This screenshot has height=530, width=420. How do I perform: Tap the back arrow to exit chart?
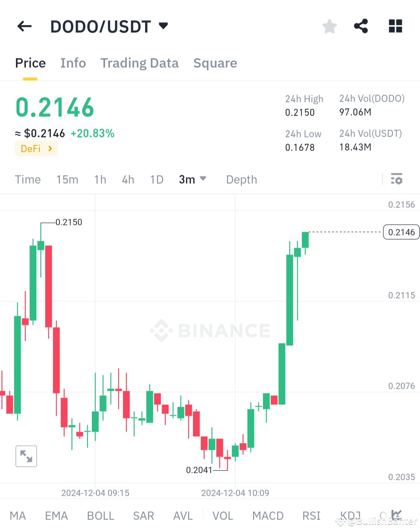[24, 26]
